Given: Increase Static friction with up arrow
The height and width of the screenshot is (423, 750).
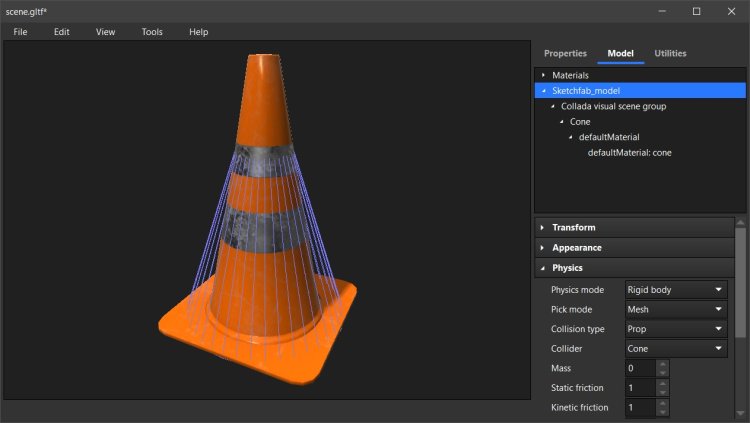Looking at the screenshot, I should (x=662, y=383).
